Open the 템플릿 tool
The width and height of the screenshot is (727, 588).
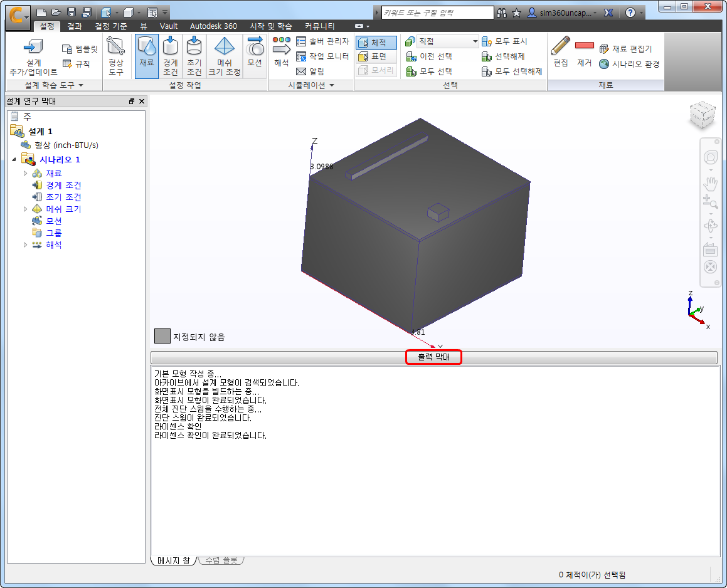pos(80,49)
